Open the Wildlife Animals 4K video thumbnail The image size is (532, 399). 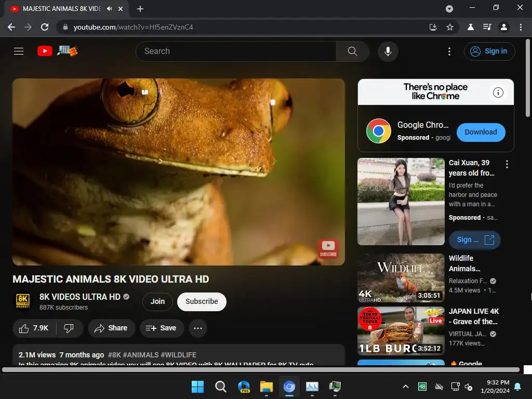point(401,278)
